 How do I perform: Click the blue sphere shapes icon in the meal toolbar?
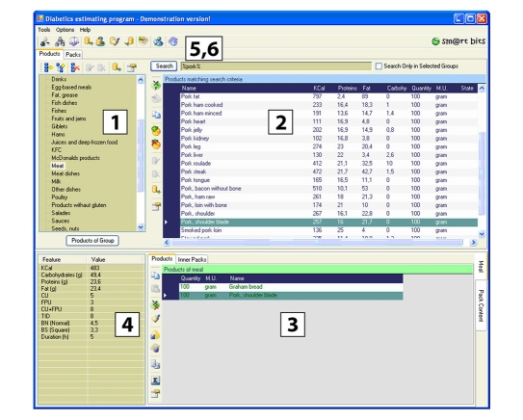155,349
